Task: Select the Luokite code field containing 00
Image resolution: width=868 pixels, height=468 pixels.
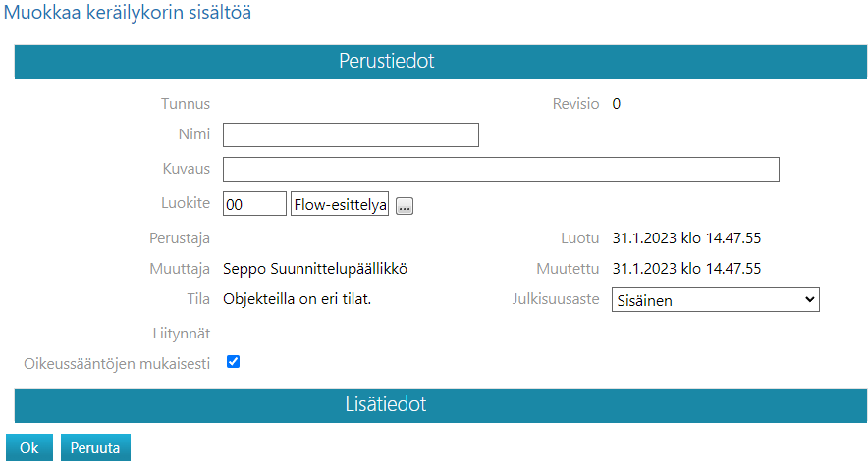Action: click(x=254, y=204)
